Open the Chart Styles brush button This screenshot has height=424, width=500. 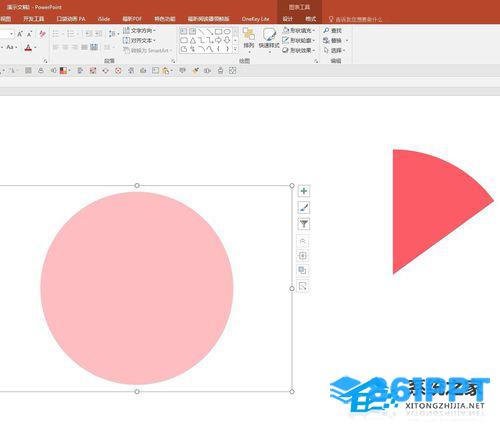click(x=303, y=208)
